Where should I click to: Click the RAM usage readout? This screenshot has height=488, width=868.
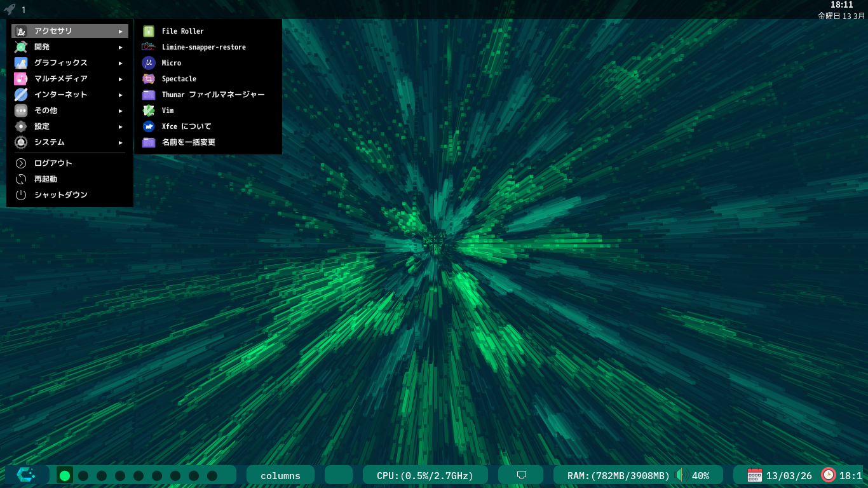(x=619, y=475)
